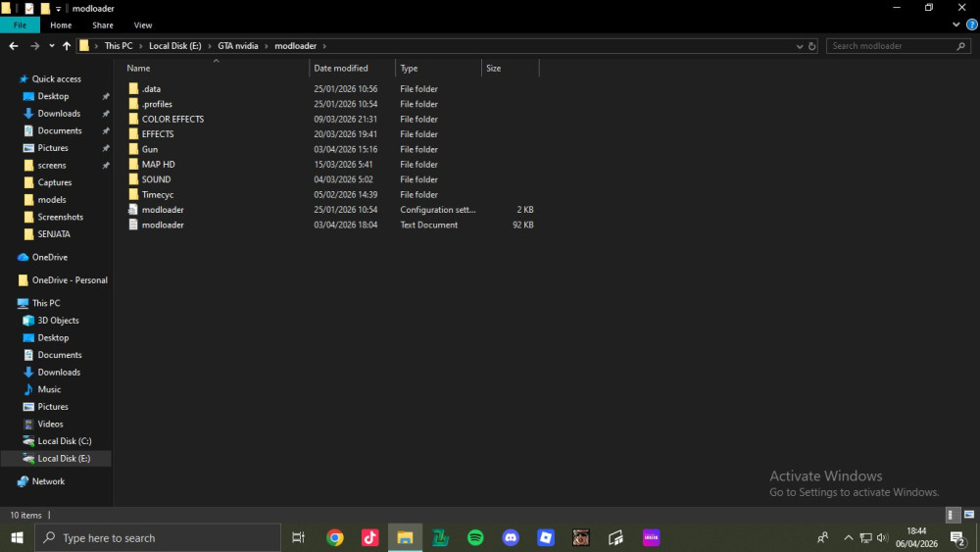980x552 pixels.
Task: Sort by Date modified column
Action: pos(341,68)
